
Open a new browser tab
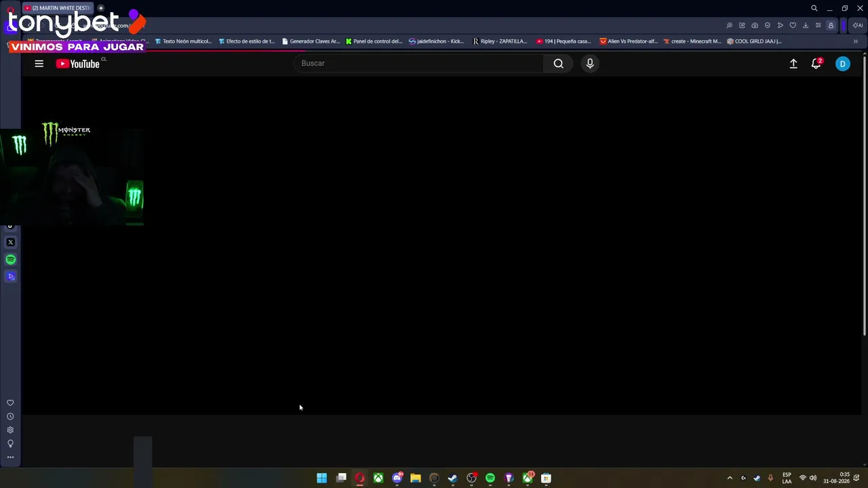coord(100,8)
